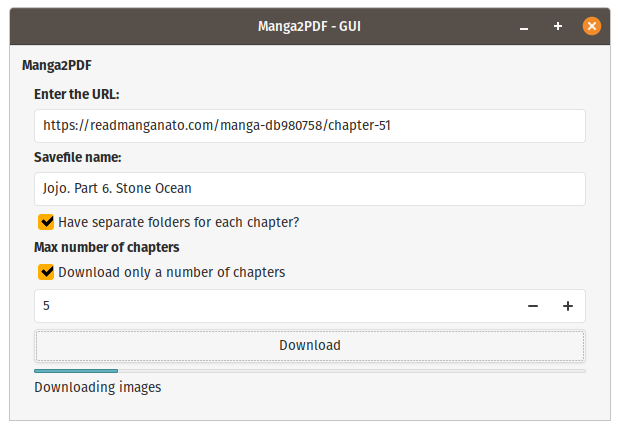Click the 'Max number of chapters' heading
Image resolution: width=620 pixels, height=430 pixels.
[x=107, y=247]
